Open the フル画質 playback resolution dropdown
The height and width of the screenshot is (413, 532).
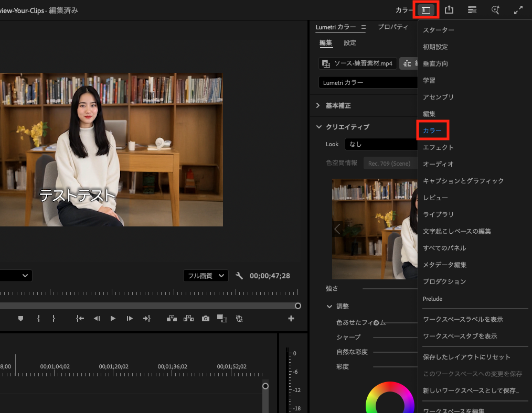pyautogui.click(x=206, y=276)
